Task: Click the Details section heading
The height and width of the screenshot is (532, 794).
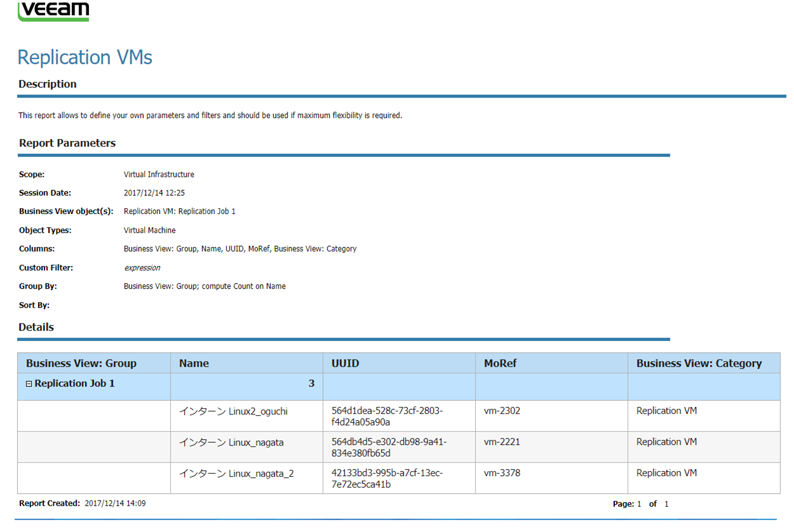Action: (x=36, y=327)
